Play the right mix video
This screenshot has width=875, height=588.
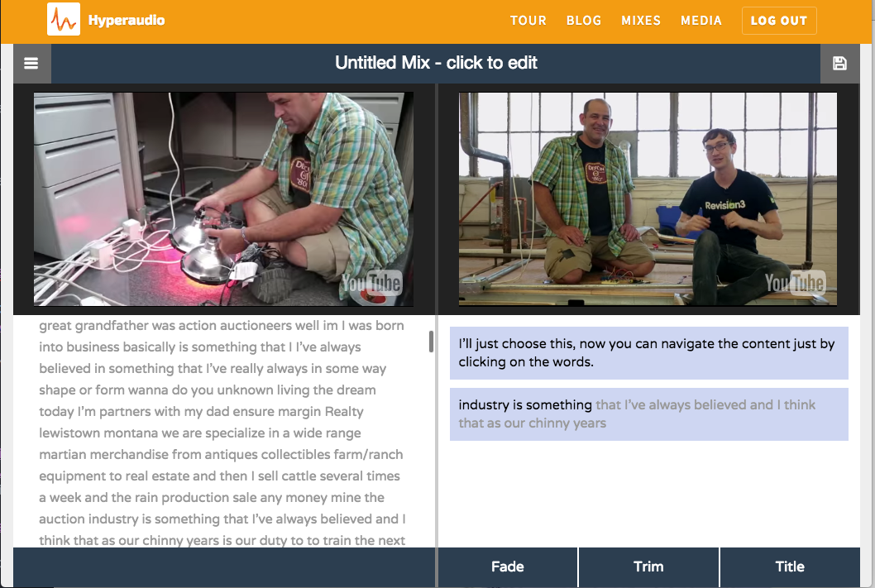coord(648,198)
